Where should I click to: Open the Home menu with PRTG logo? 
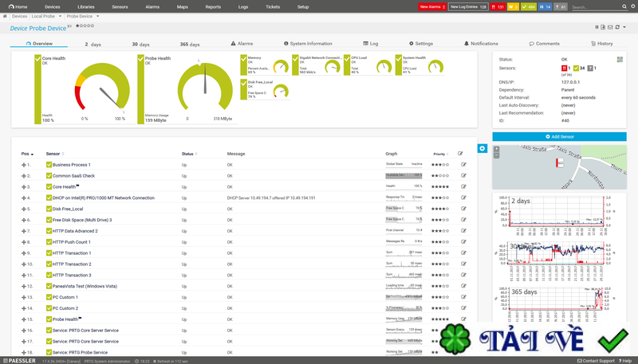tap(18, 7)
